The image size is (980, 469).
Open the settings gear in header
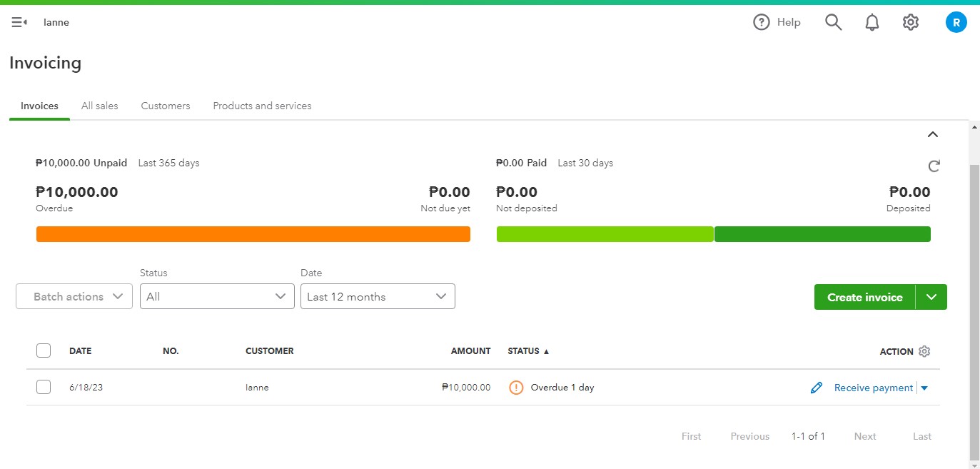(910, 22)
